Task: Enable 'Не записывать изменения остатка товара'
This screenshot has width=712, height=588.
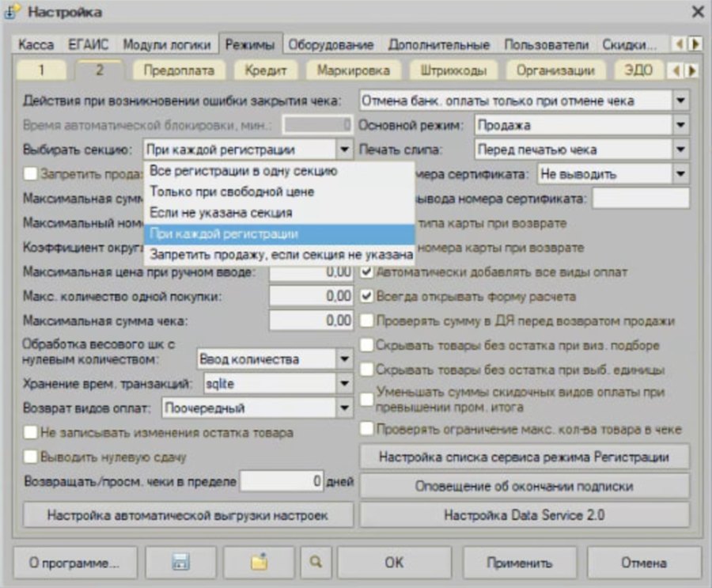Action: click(30, 432)
